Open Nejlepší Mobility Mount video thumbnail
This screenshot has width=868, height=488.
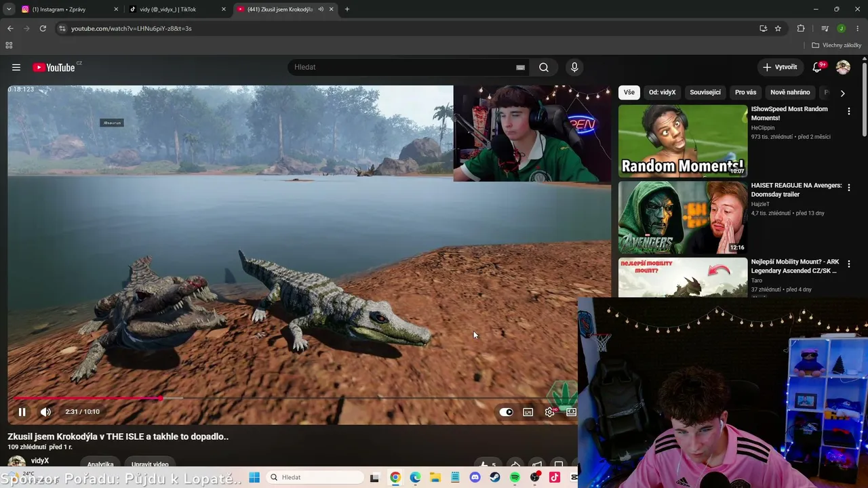[x=683, y=277]
